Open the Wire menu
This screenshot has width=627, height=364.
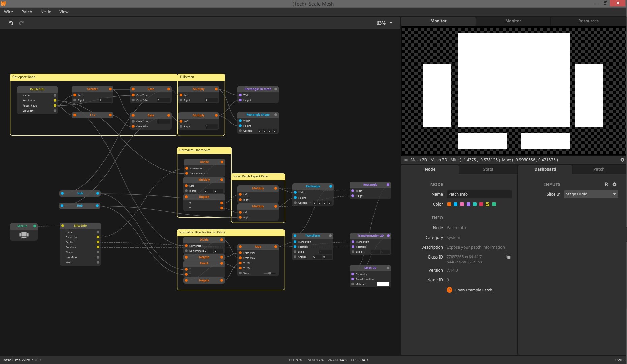click(x=8, y=12)
